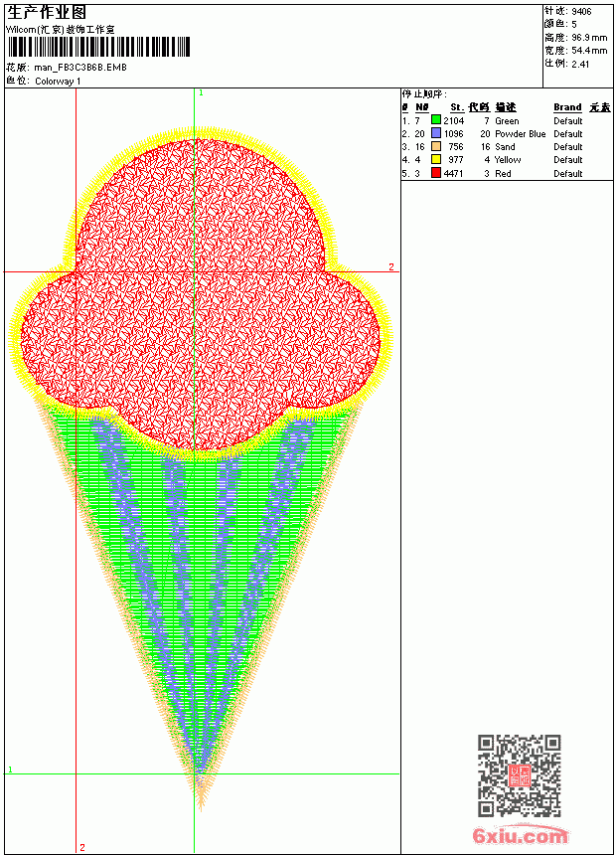This screenshot has width=616, height=855.
Task: Select the Green thread row with 2104 stitches
Action: click(x=507, y=120)
